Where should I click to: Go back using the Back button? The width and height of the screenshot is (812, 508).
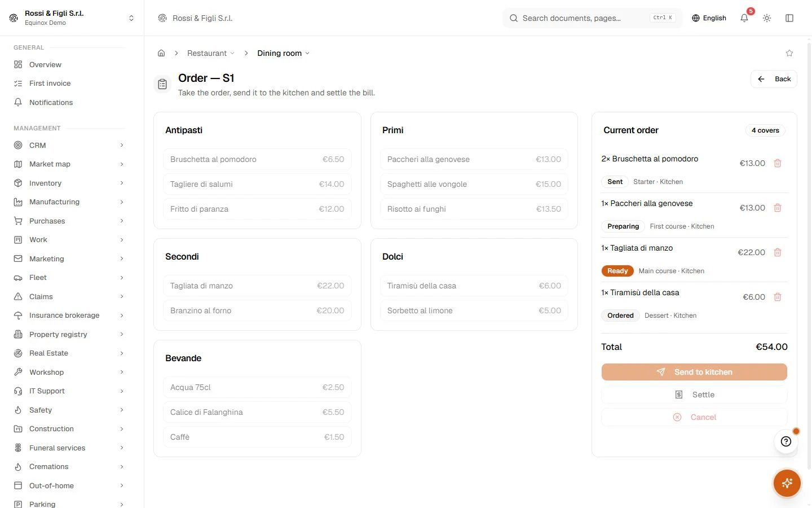point(774,79)
